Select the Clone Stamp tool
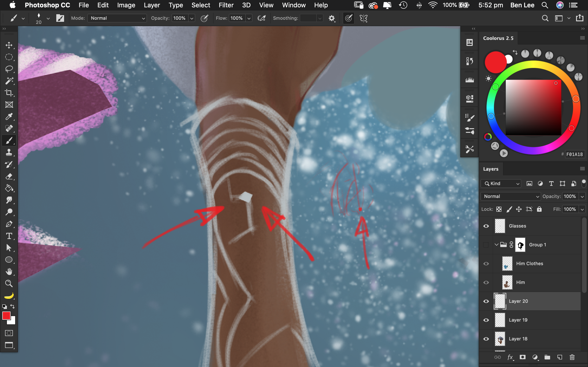Screen dimensions: 588x367 point(9,153)
